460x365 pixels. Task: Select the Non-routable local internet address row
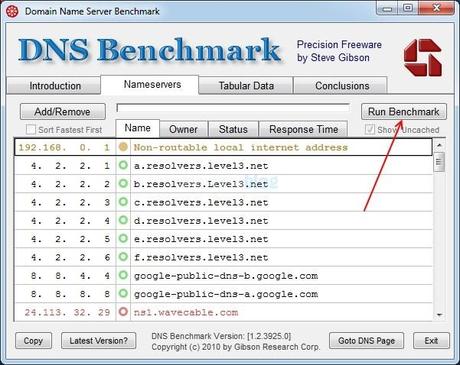[223, 147]
